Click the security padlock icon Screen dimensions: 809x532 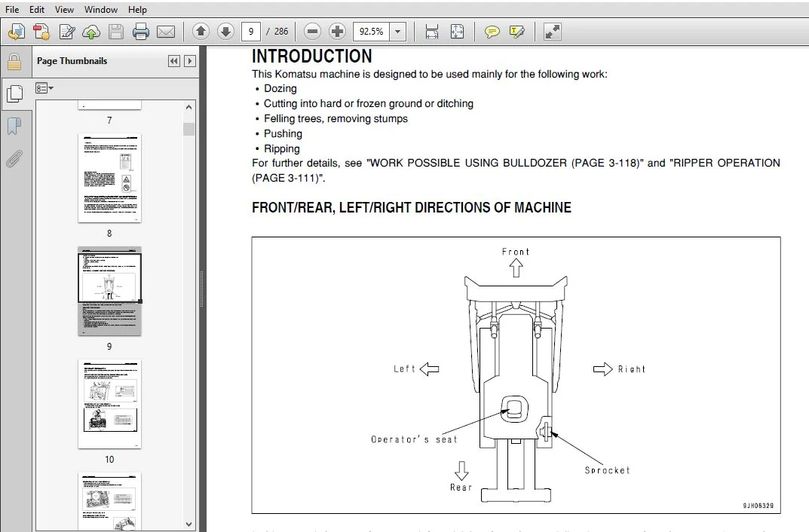[x=14, y=61]
